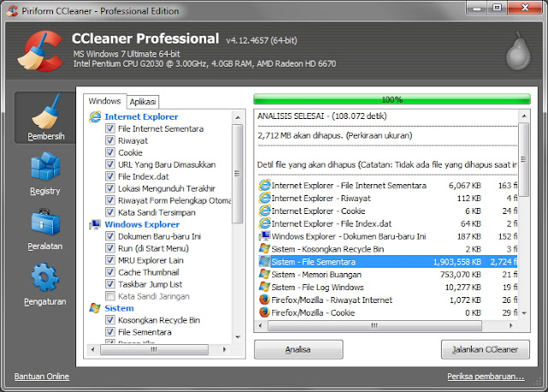Viewport: 548px width, 392px height.
Task: Click flag icon beside Sistem - Memori Buangan
Action: pos(265,274)
